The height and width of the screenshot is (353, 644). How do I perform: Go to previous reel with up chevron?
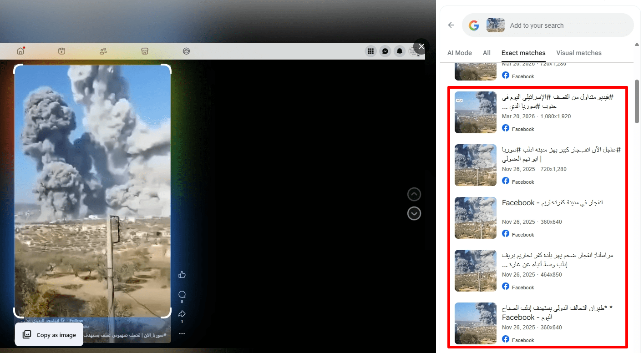(414, 194)
